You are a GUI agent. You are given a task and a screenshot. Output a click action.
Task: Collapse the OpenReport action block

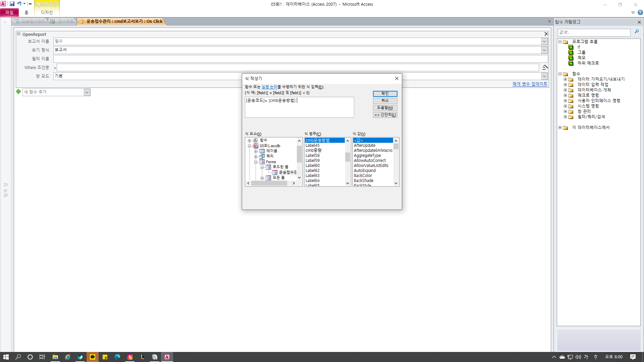19,34
